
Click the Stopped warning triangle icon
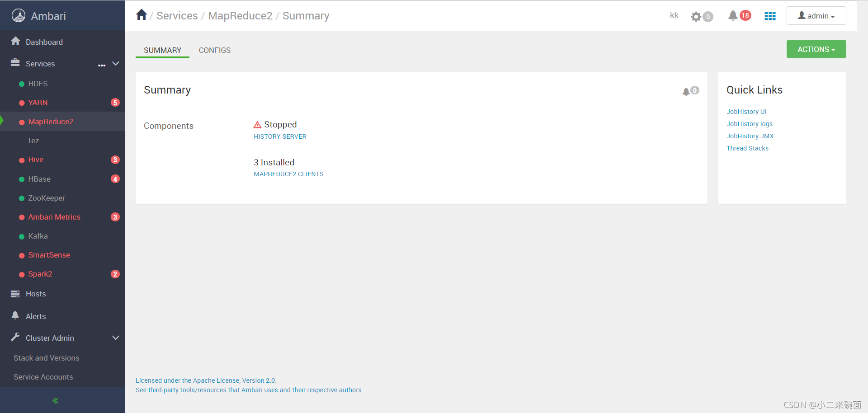(258, 125)
